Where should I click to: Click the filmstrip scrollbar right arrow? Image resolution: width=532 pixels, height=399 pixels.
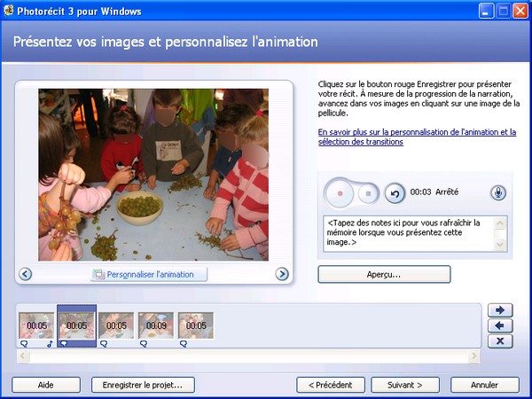(x=473, y=356)
